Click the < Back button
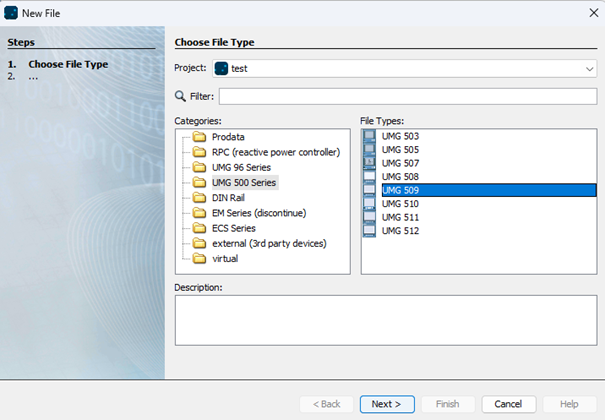This screenshot has height=420, width=605. 326,404
